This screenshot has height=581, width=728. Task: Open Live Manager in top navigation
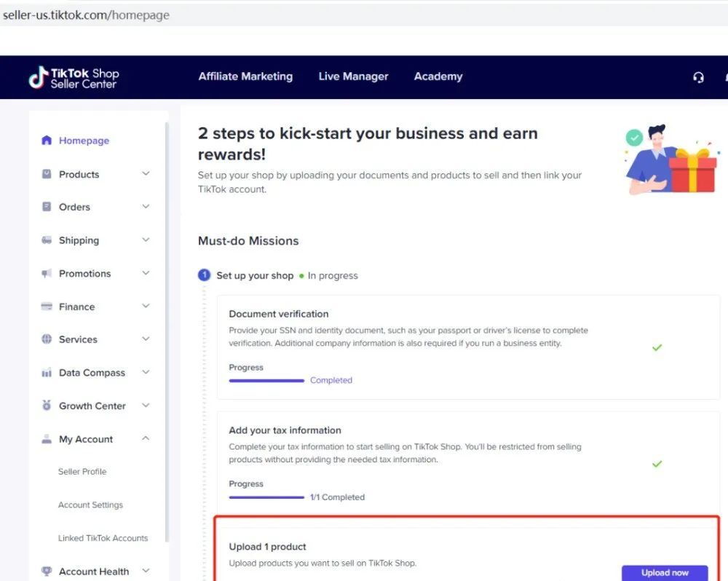[353, 76]
